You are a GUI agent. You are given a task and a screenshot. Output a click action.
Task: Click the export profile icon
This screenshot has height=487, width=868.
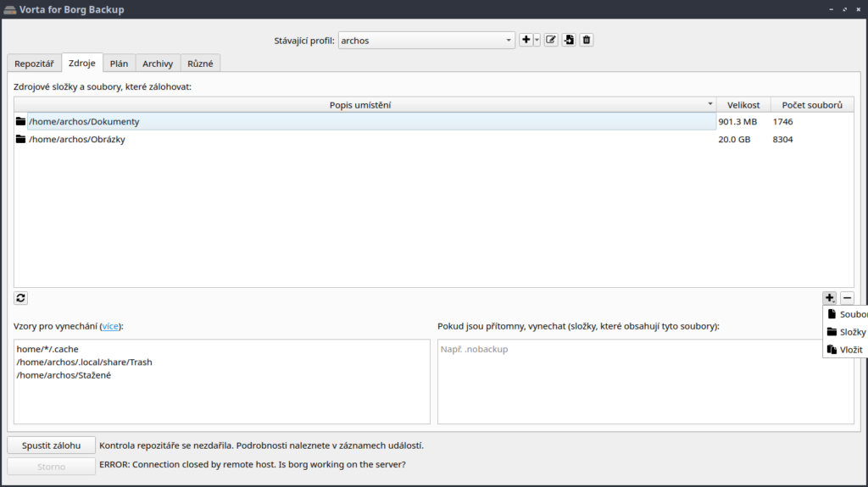569,40
